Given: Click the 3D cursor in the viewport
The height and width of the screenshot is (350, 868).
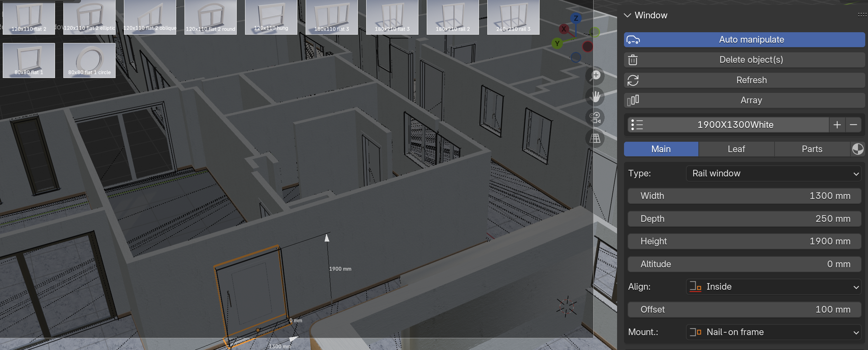Looking at the screenshot, I should click(567, 307).
